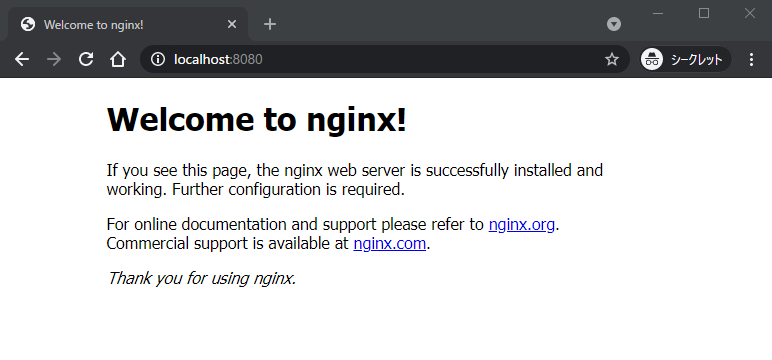This screenshot has width=772, height=360.
Task: Click the forward navigation arrow
Action: tap(54, 60)
